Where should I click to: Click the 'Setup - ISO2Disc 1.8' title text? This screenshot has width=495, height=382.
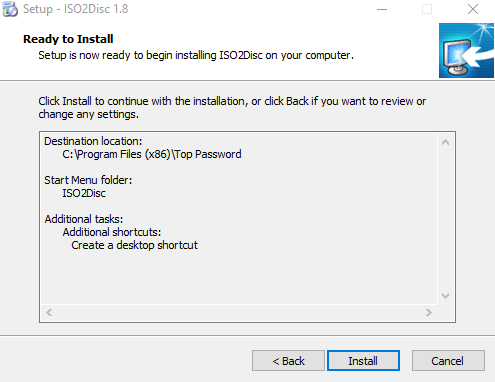(76, 9)
